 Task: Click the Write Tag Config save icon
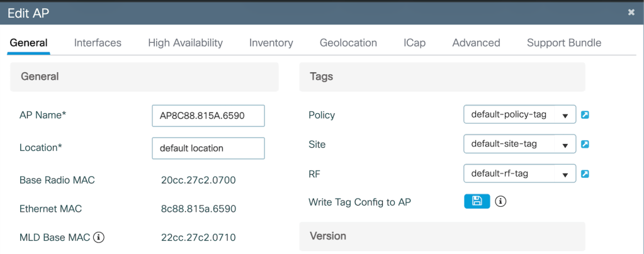477,201
